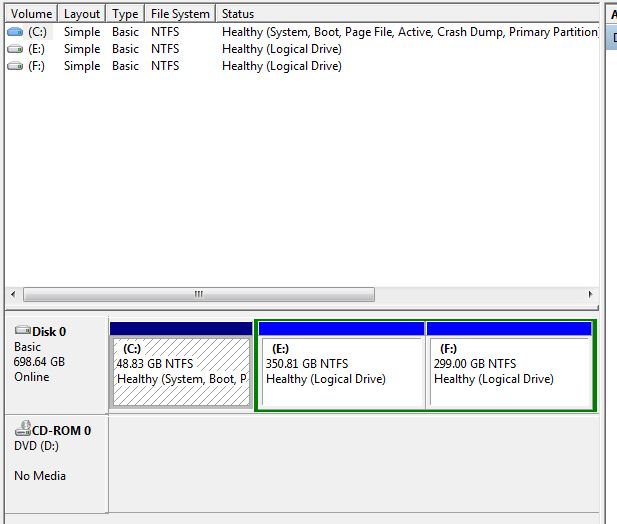
Task: Click the CD-ROM 0 drive icon
Action: tap(23, 430)
